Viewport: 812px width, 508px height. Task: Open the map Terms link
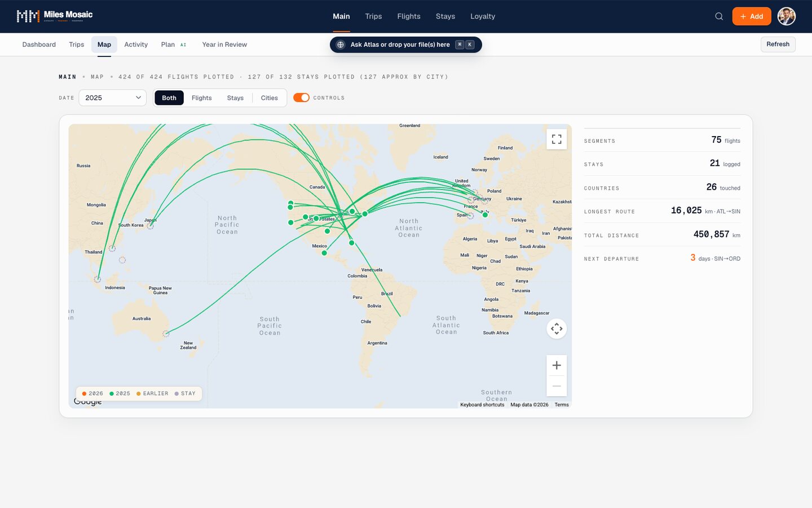562,405
